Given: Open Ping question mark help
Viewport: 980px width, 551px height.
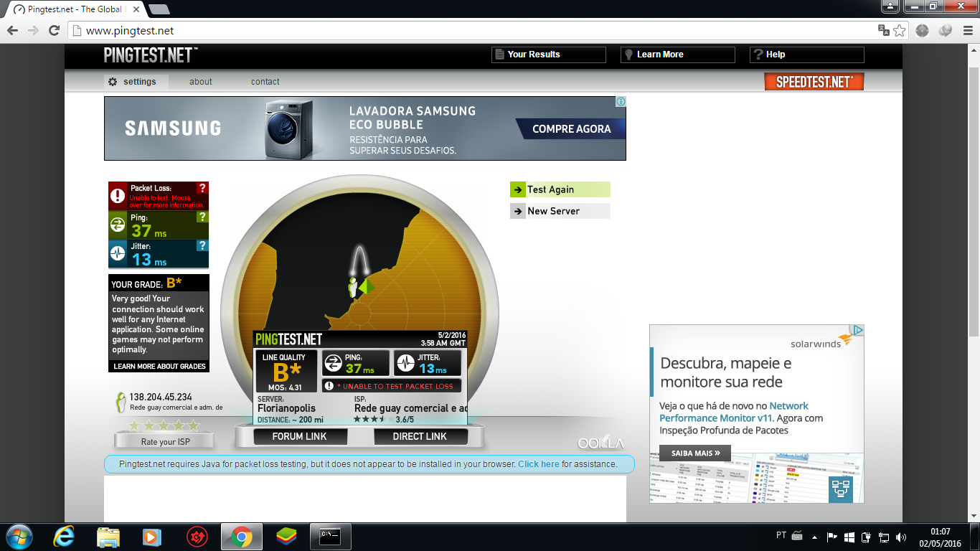Looking at the screenshot, I should click(x=202, y=217).
